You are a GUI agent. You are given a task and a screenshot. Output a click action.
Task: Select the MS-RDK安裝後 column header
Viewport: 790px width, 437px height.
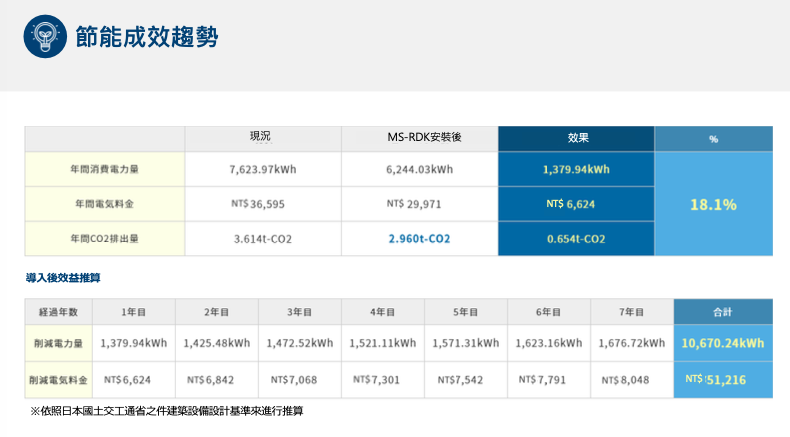click(x=419, y=138)
